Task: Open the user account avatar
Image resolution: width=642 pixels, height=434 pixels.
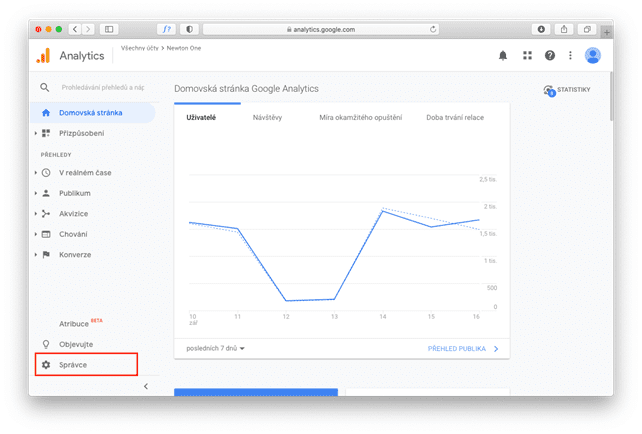Action: pos(592,56)
